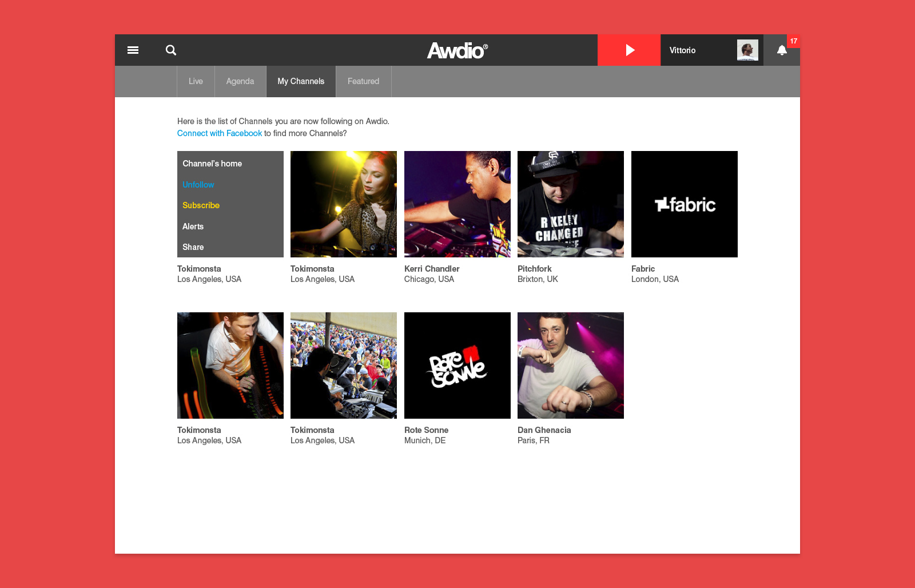The image size is (915, 588).
Task: Open Alerts in the channel overlay
Action: coord(193,227)
